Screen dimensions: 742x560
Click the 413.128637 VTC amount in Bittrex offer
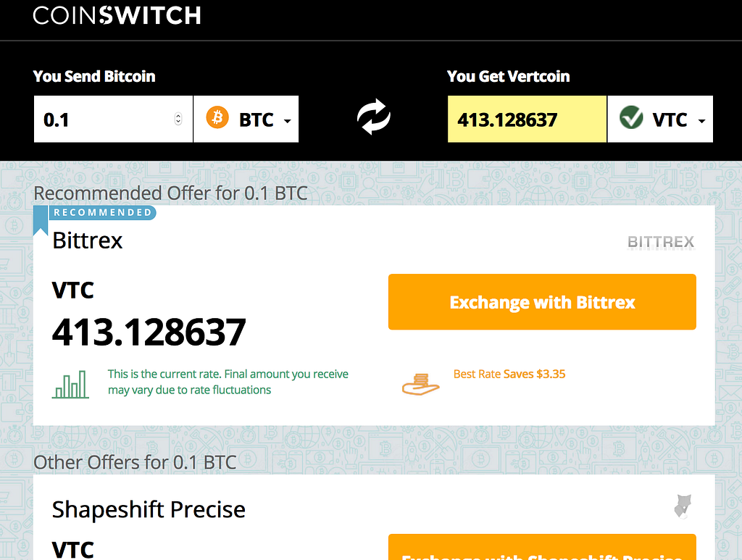pos(149,332)
